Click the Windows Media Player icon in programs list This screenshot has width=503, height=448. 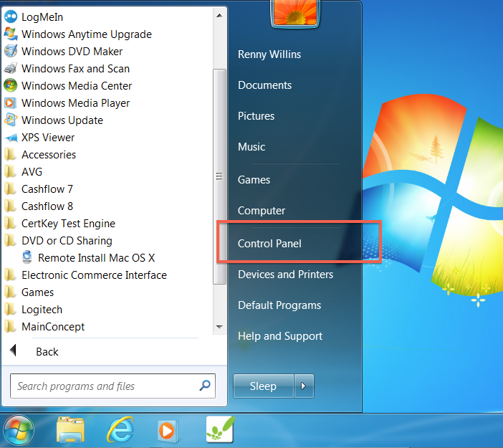click(x=10, y=103)
